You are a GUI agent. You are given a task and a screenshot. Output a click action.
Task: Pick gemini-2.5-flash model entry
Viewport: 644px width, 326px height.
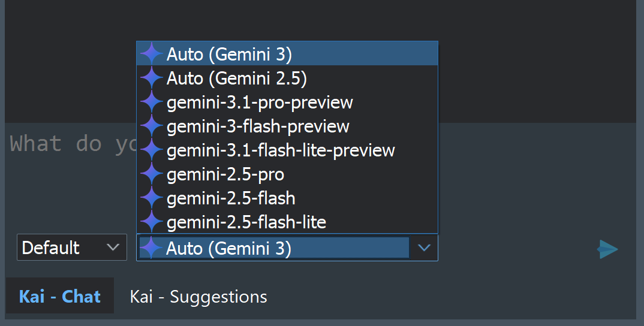click(x=287, y=198)
